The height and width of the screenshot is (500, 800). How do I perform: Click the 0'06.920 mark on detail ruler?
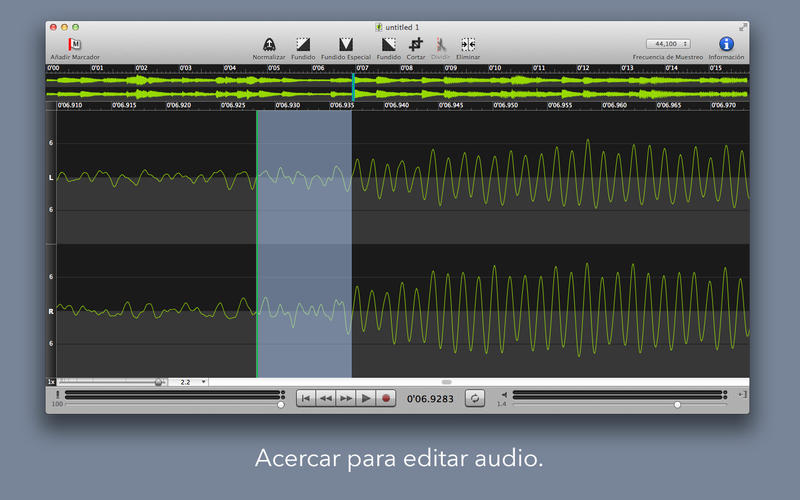coord(179,105)
